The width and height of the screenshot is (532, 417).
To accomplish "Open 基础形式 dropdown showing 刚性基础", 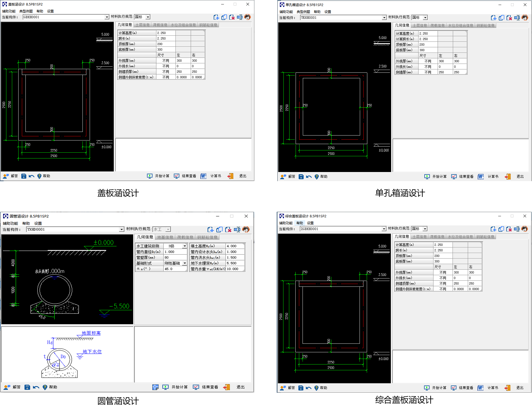I will click(x=185, y=263).
